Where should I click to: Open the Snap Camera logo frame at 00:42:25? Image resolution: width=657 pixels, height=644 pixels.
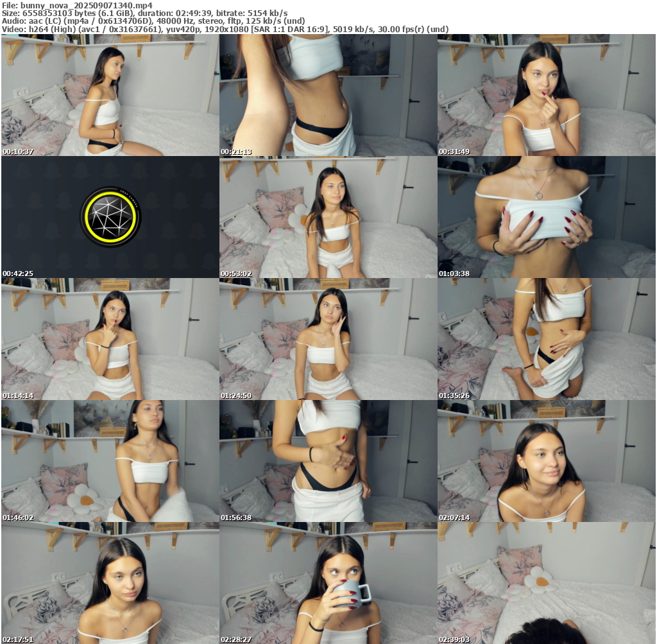click(x=110, y=217)
